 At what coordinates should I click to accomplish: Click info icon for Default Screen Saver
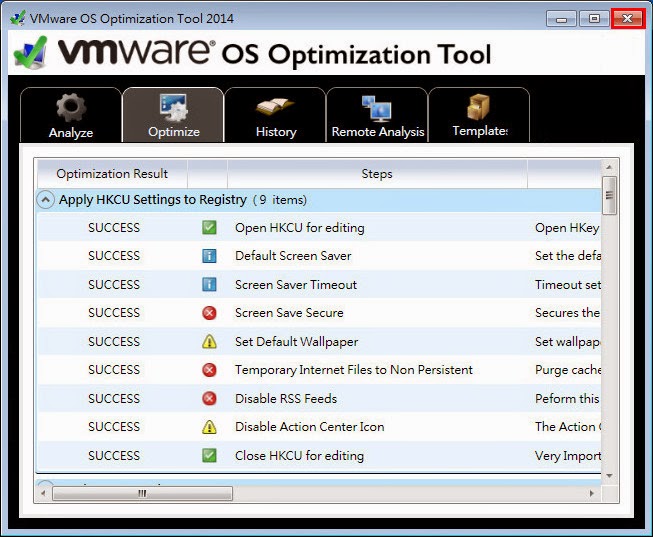coord(209,256)
